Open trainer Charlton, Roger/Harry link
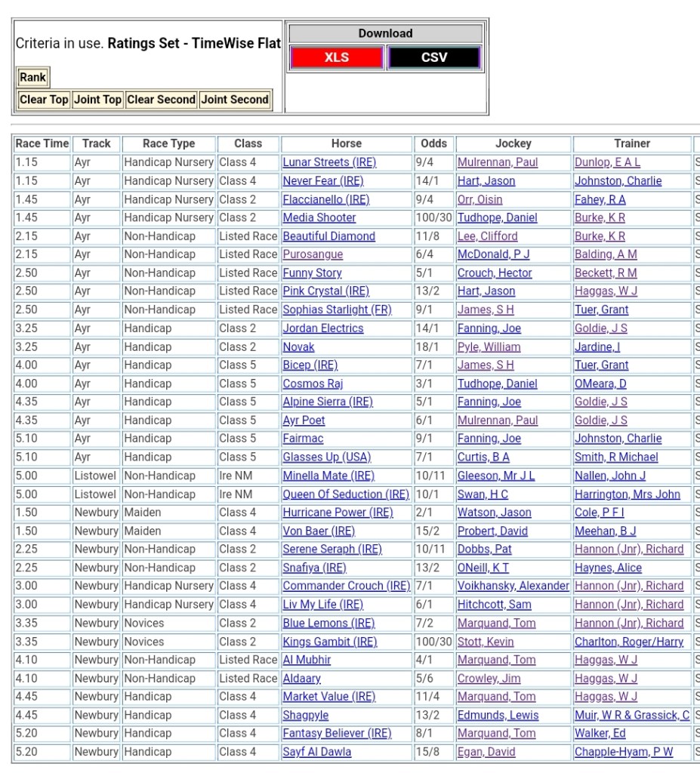700x773 pixels. click(628, 642)
